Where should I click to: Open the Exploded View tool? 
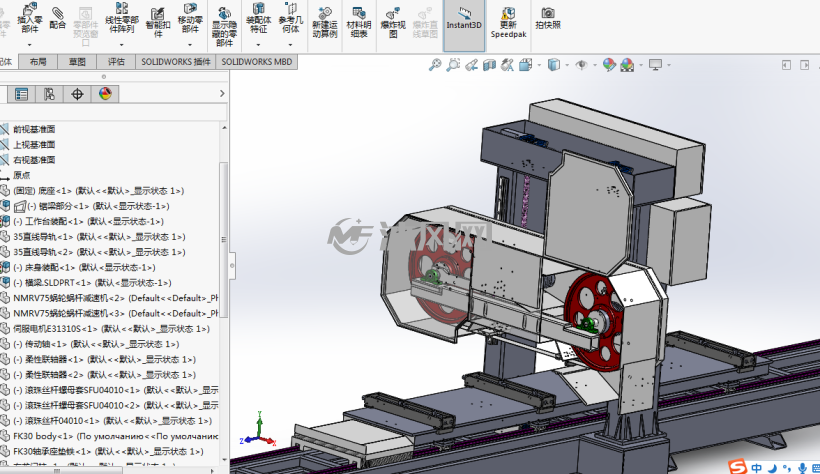393,24
